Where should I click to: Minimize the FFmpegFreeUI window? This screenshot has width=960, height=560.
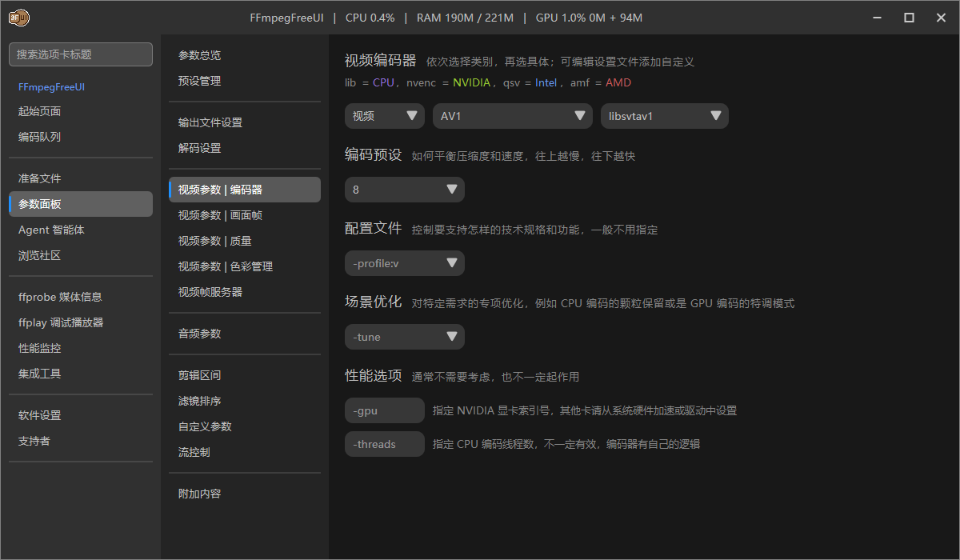[x=878, y=18]
